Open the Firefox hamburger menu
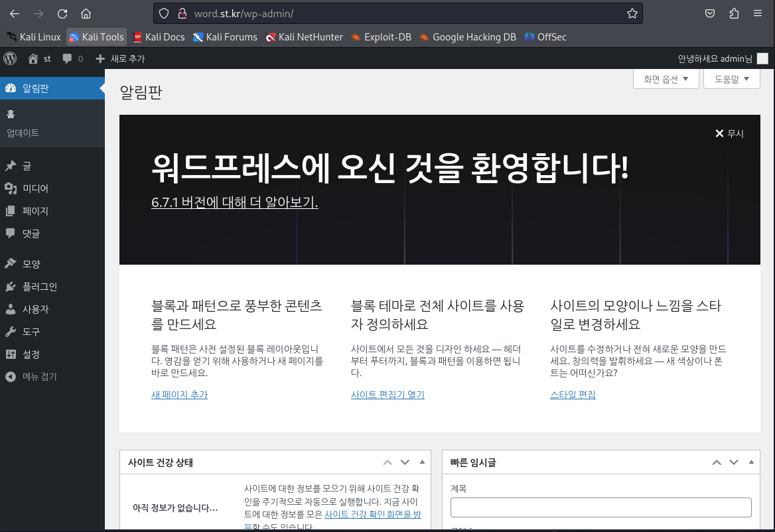This screenshot has width=775, height=532. click(758, 14)
